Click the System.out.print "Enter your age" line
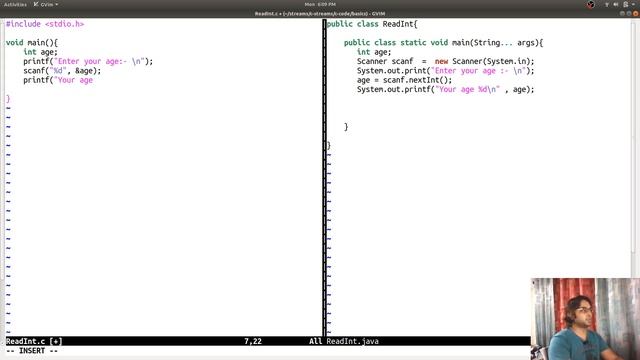The height and width of the screenshot is (360, 640). click(x=445, y=71)
